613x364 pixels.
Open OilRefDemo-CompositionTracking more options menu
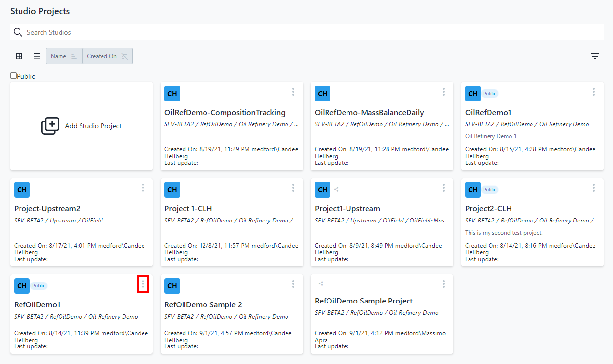pos(293,92)
